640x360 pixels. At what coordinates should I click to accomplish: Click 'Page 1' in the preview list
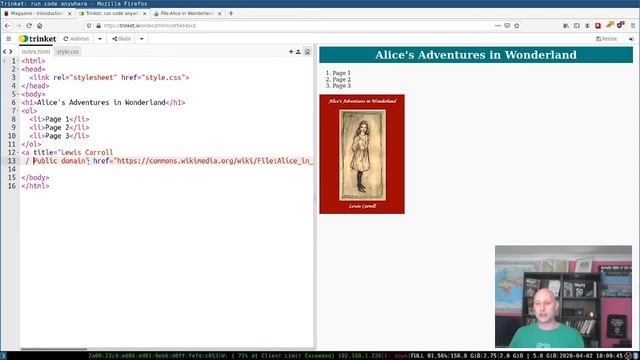click(342, 73)
